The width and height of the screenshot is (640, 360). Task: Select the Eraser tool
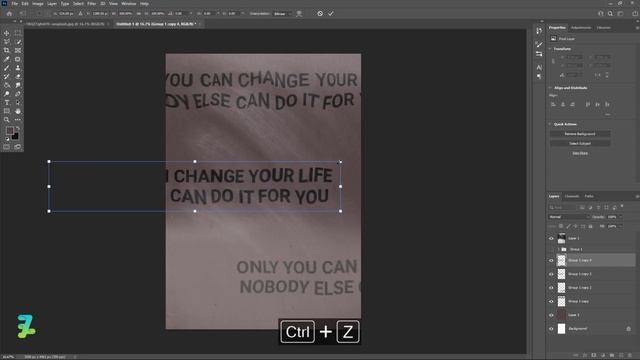(18, 76)
